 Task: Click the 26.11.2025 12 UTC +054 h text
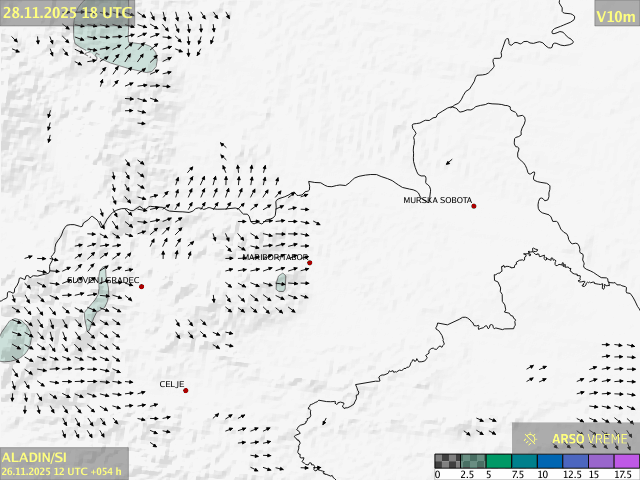[x=62, y=471]
